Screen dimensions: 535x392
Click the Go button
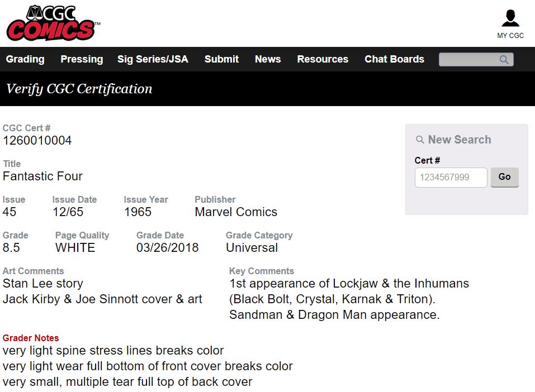[x=505, y=177]
